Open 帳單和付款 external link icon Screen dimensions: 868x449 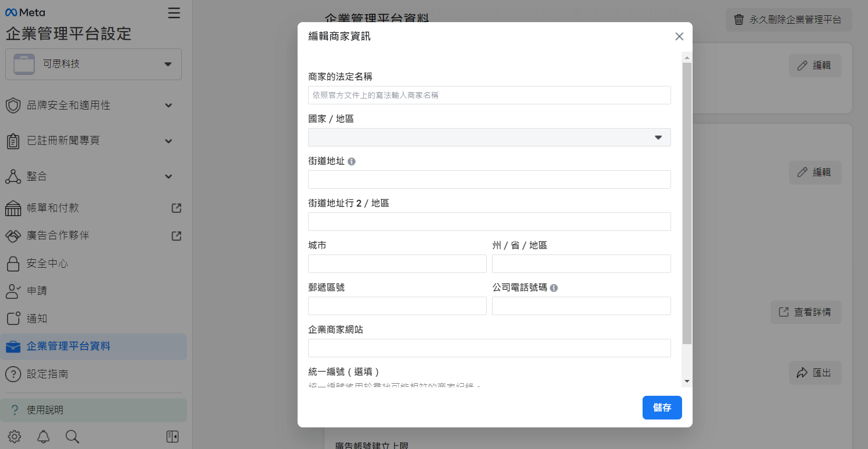pos(176,208)
